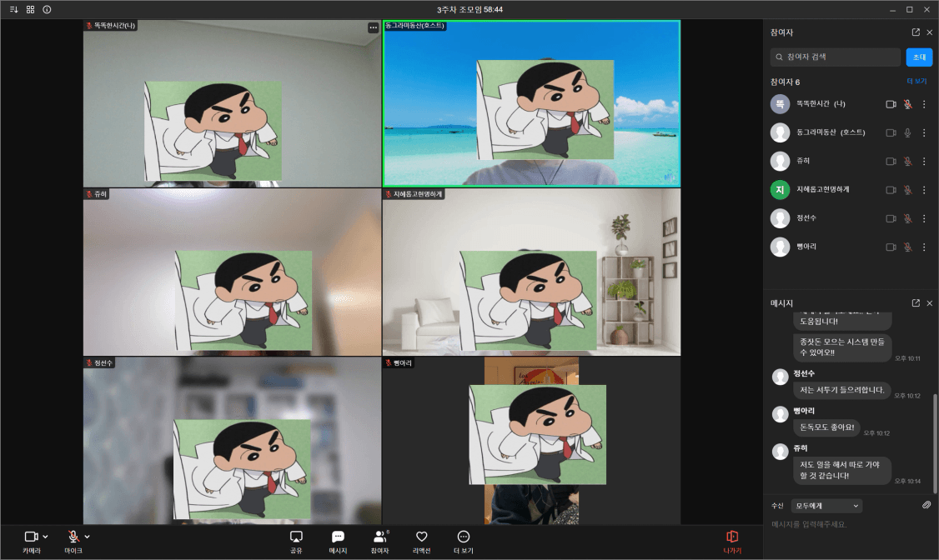This screenshot has height=560, width=939.
Task: Select 뻥아리 video tile
Action: [x=532, y=441]
